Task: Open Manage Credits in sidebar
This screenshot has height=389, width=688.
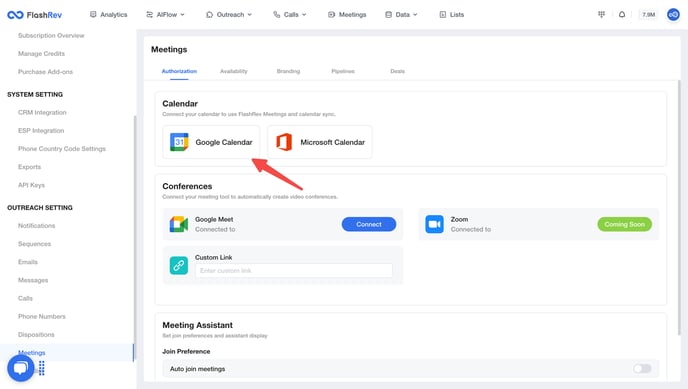Action: pos(41,54)
